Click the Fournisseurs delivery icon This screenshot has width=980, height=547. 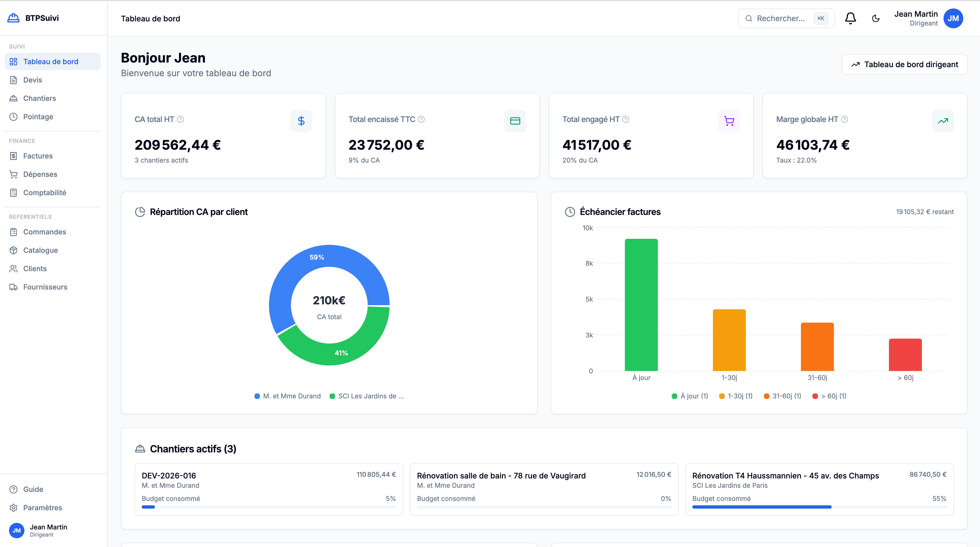click(13, 287)
